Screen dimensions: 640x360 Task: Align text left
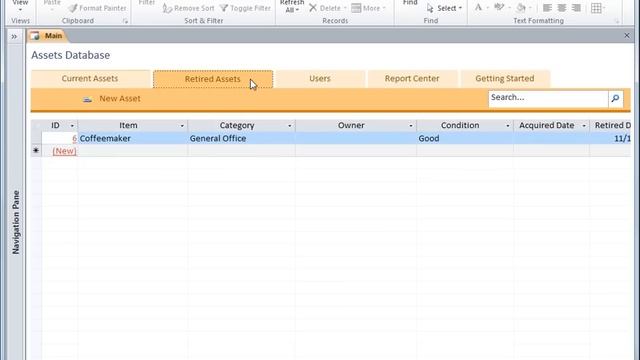pyautogui.click(x=547, y=8)
